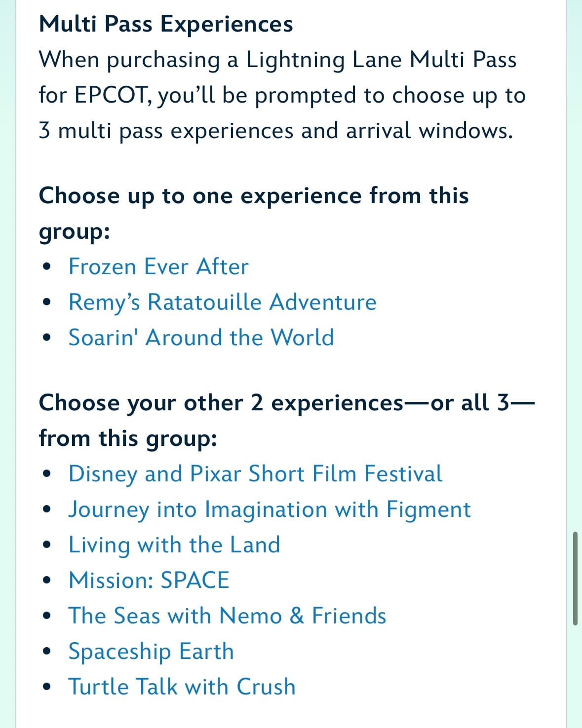582x728 pixels.
Task: Open Turtle Talk with Crush link
Action: pyautogui.click(x=182, y=687)
